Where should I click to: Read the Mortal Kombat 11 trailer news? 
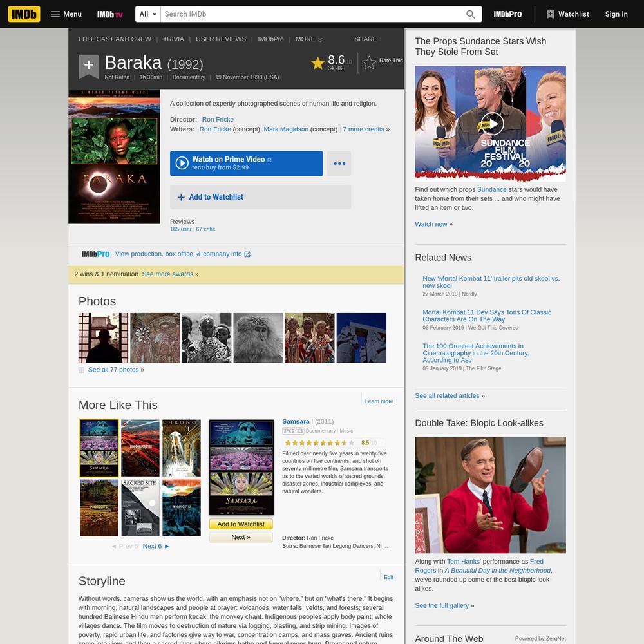click(491, 282)
